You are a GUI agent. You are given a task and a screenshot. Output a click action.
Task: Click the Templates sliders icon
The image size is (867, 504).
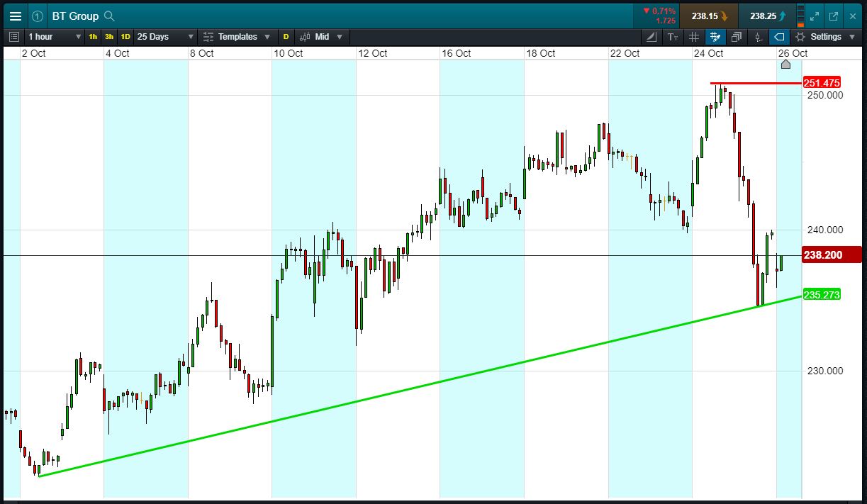[x=208, y=36]
